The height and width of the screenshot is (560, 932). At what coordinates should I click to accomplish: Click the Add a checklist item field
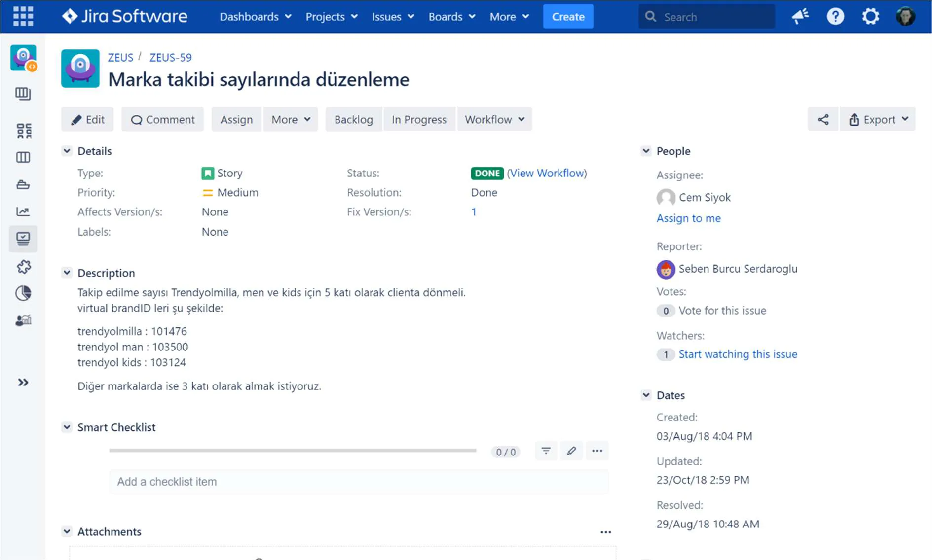pyautogui.click(x=359, y=482)
